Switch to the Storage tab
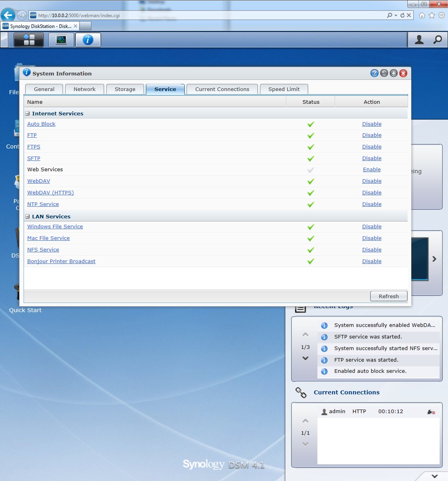 (x=125, y=89)
